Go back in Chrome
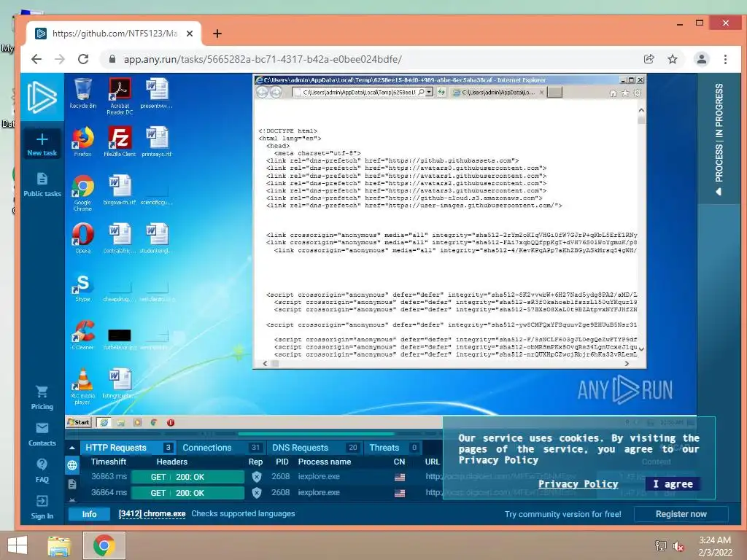The height and width of the screenshot is (560, 747). (36, 59)
